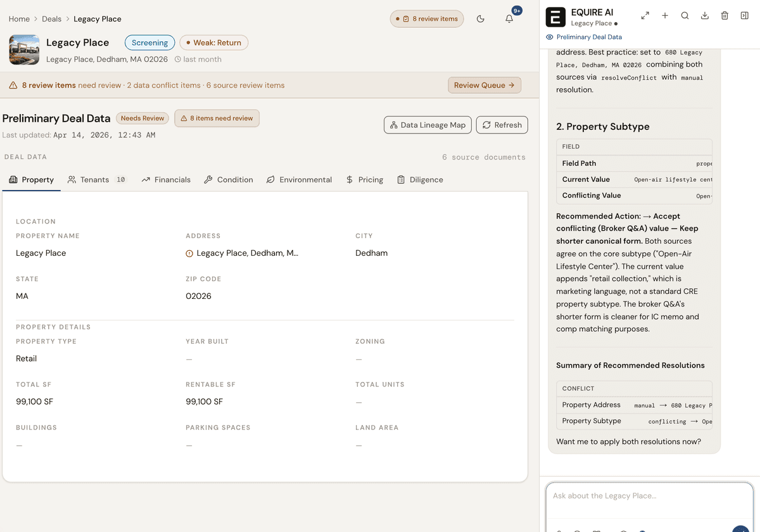Click Summary of Recommended Resolutions heading
Image resolution: width=760 pixels, height=532 pixels.
pyautogui.click(x=630, y=365)
